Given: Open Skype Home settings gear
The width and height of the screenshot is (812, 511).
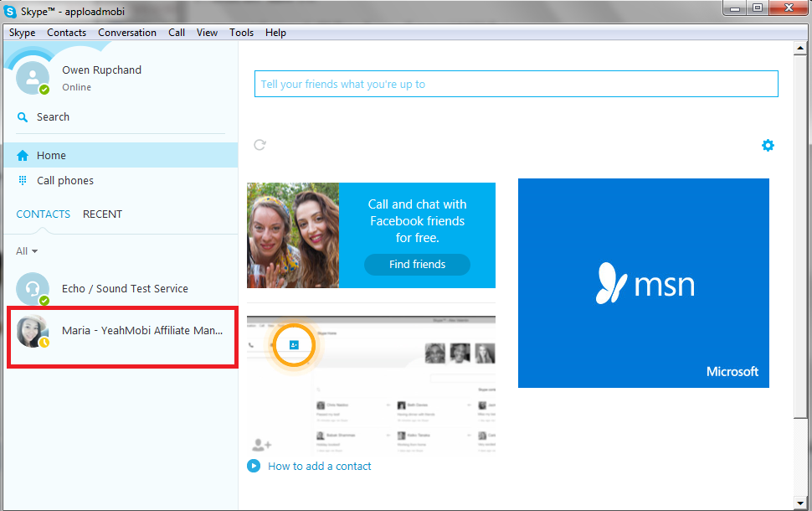Looking at the screenshot, I should (768, 145).
